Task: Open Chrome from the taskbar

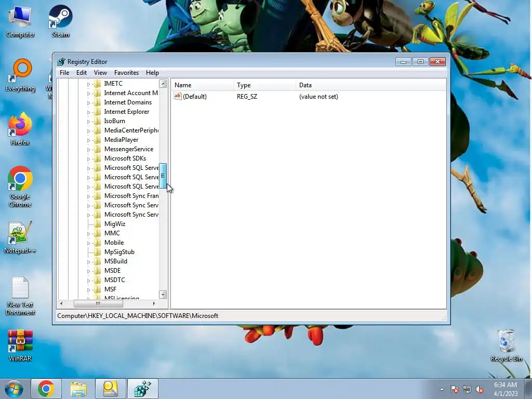Action: 46,389
